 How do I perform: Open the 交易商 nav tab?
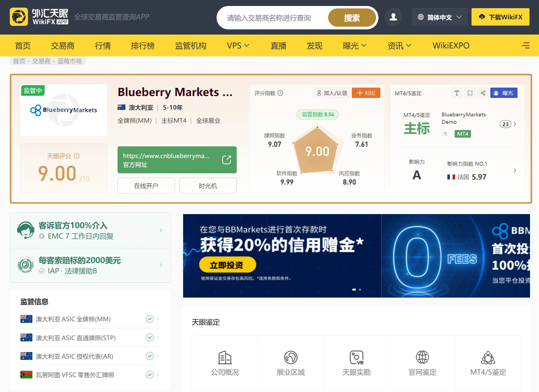[x=63, y=45]
